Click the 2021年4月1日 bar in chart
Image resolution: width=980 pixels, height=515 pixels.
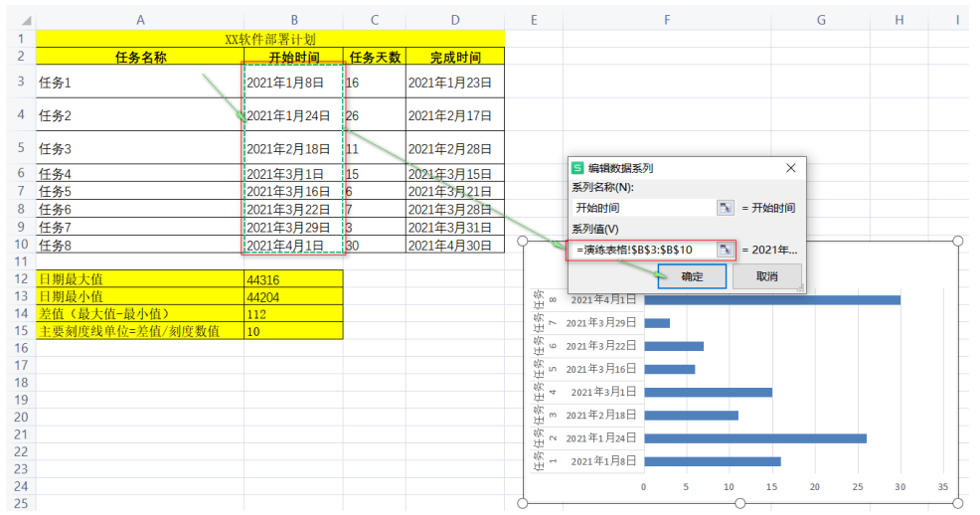point(771,300)
